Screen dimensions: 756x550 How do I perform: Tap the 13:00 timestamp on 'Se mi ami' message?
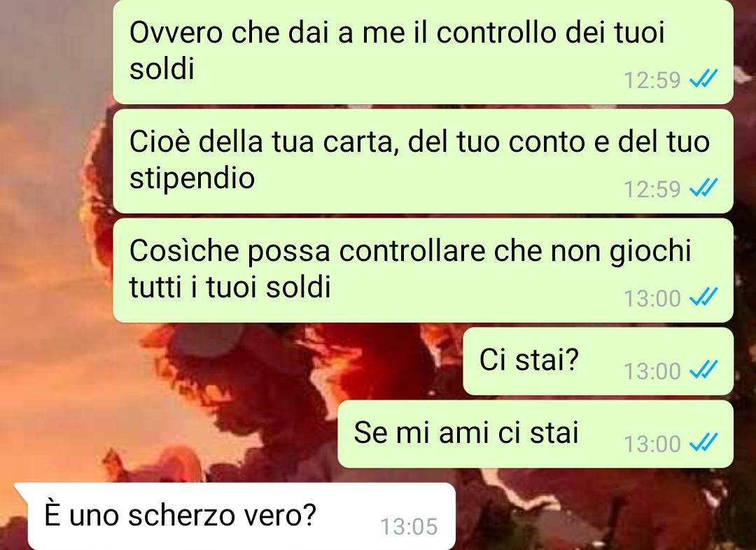[652, 444]
